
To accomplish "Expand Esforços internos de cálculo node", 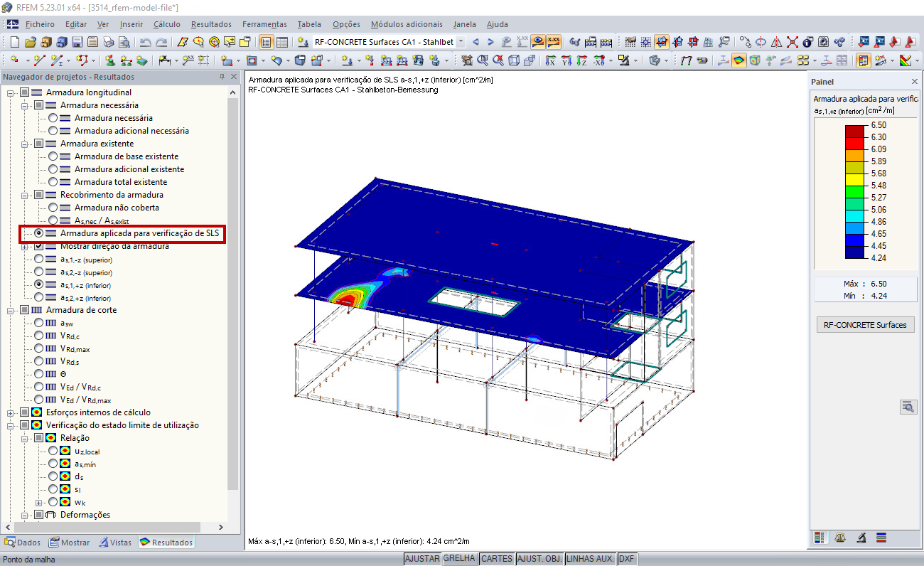I will [x=11, y=412].
